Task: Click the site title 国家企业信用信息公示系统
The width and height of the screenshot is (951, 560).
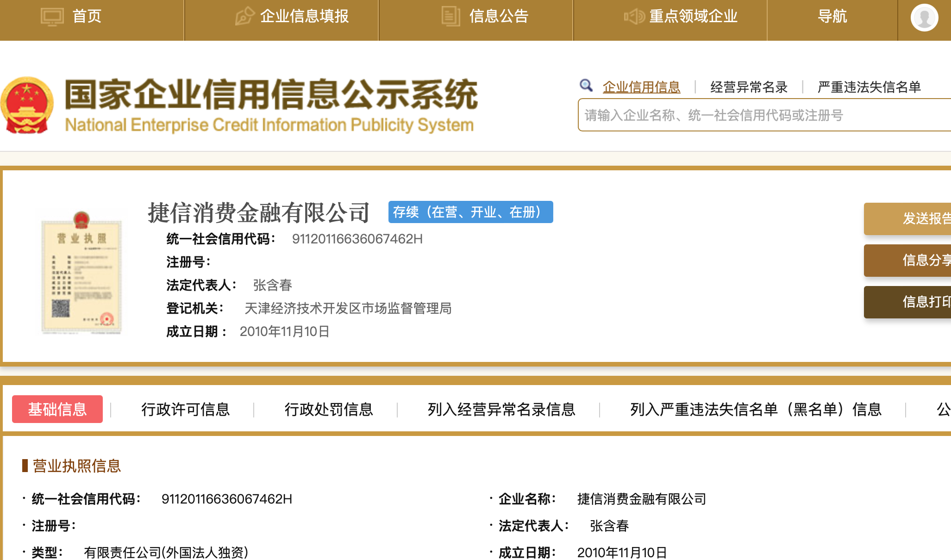Action: (x=271, y=95)
